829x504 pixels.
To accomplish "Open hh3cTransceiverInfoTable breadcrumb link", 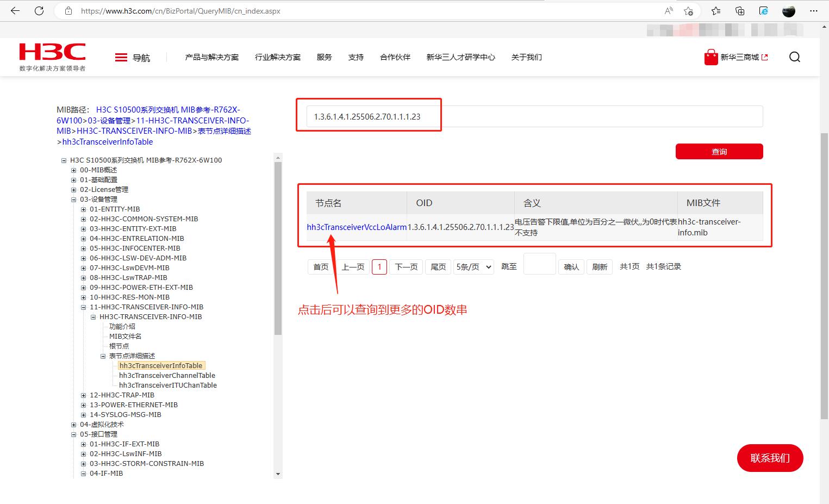I will coord(108,142).
